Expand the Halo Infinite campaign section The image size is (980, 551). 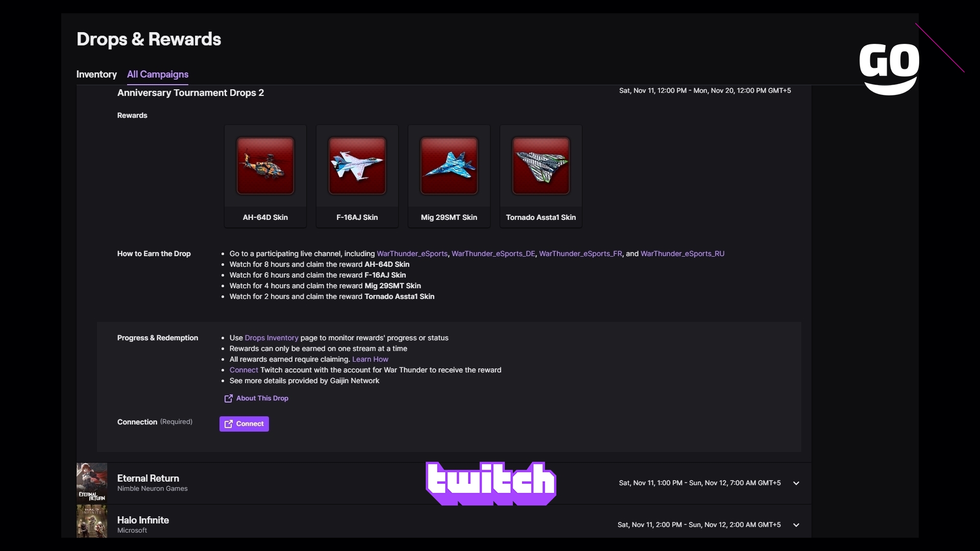click(796, 525)
